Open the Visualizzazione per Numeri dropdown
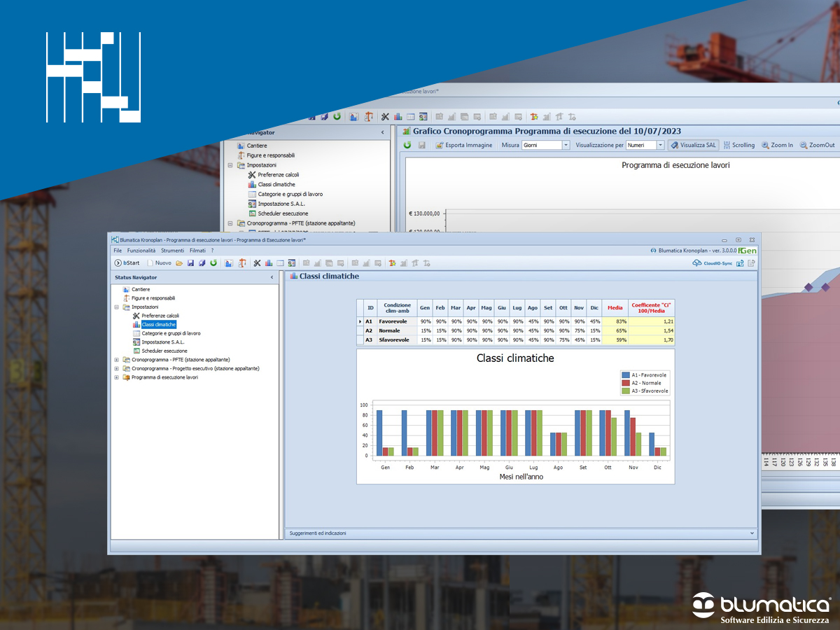 pos(660,145)
